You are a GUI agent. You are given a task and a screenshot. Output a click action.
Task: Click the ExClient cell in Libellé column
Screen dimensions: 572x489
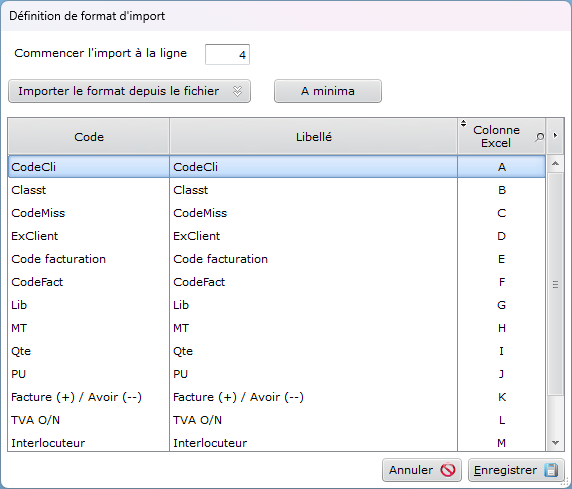pyautogui.click(x=313, y=236)
